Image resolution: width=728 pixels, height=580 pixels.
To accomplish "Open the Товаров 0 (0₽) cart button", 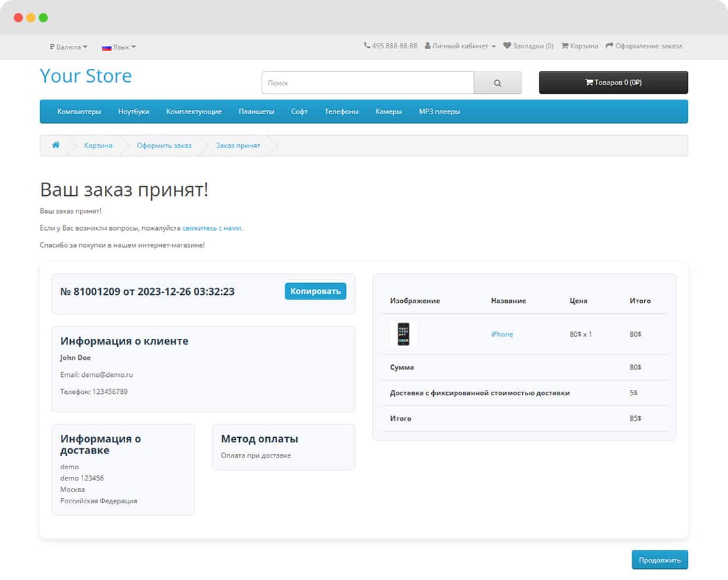I will point(613,82).
